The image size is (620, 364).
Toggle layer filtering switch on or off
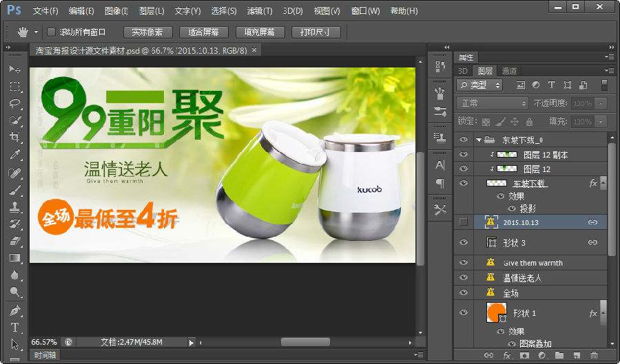(604, 85)
